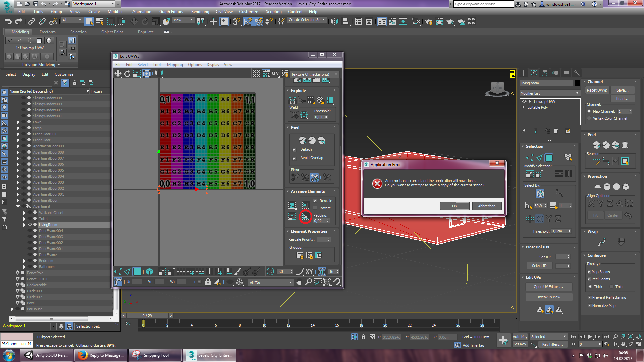Click the Pan hand tool in UV editor
Viewport: 644px width, 362px height.
[x=299, y=282]
